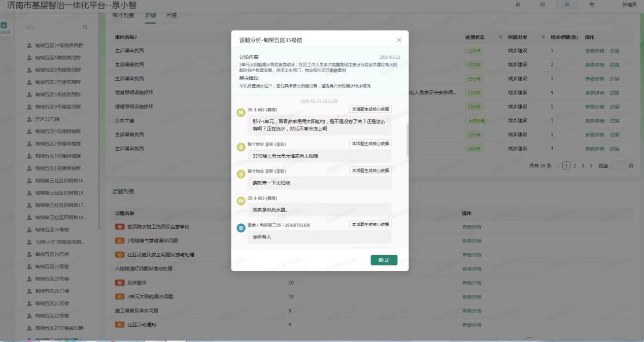Switch to the 问答 tab

(172, 16)
